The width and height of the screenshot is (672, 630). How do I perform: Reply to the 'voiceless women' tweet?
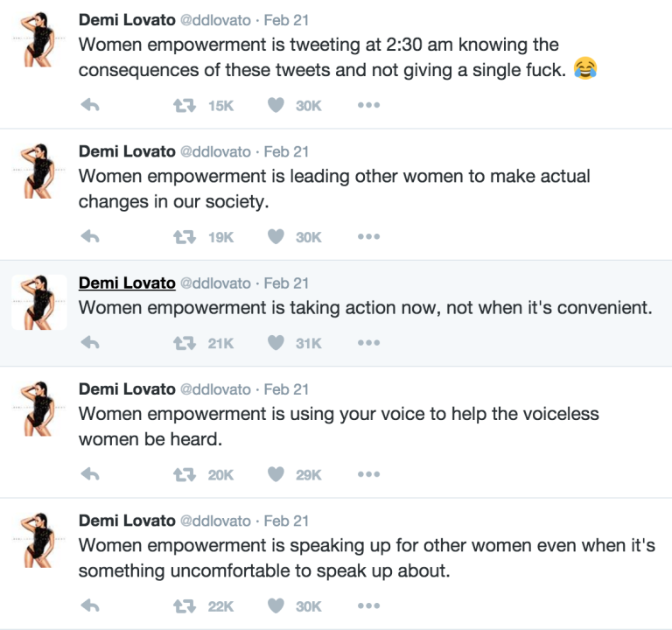(89, 474)
